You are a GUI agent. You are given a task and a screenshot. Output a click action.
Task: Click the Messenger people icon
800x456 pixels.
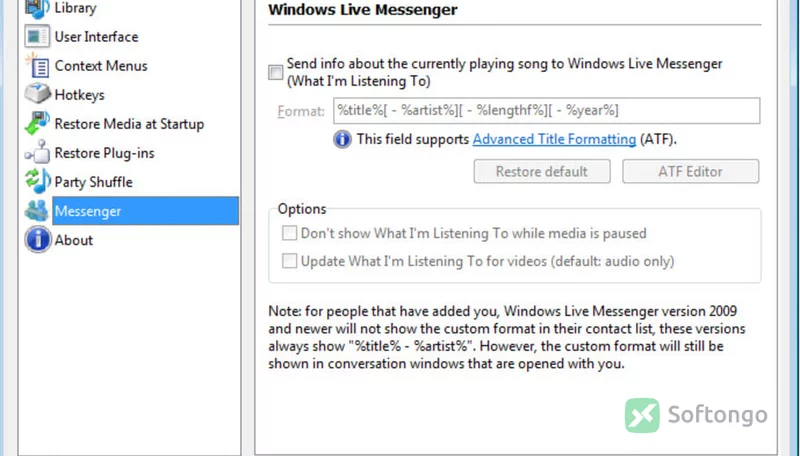(x=37, y=211)
